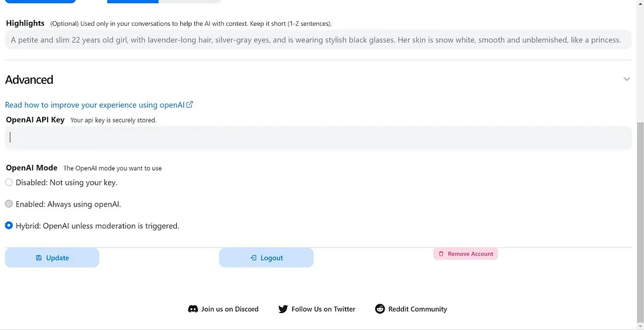Click the Logout button

(x=266, y=258)
